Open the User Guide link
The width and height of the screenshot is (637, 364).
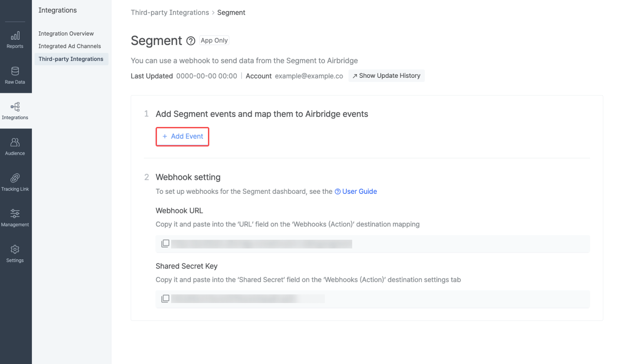359,192
